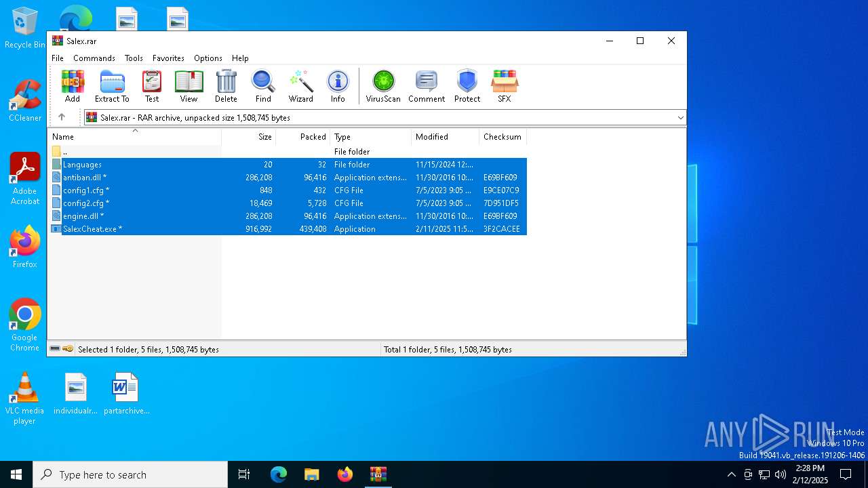Viewport: 868px width, 488px height.
Task: Sort by the Modified column header
Action: click(x=445, y=137)
